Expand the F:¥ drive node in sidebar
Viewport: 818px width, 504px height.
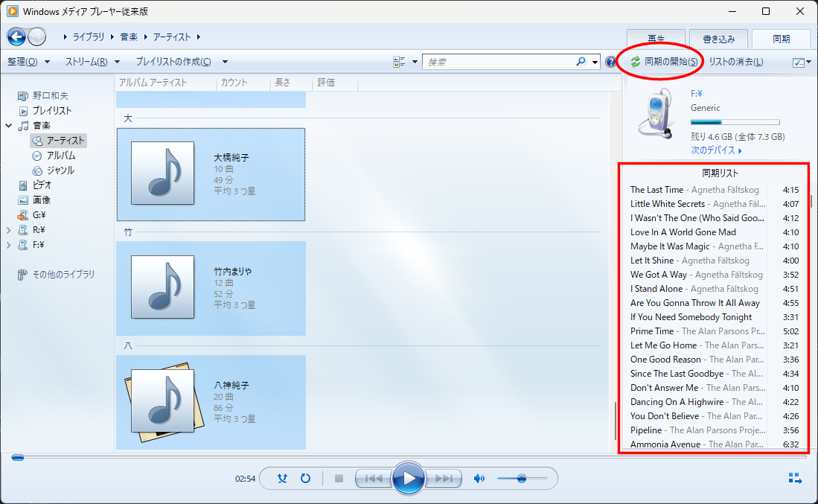9,245
